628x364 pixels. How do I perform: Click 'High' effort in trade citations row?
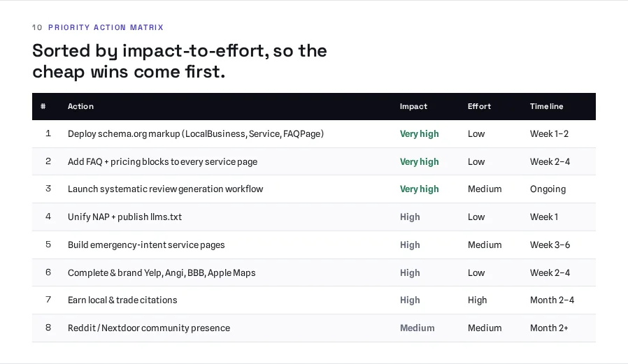(x=478, y=300)
